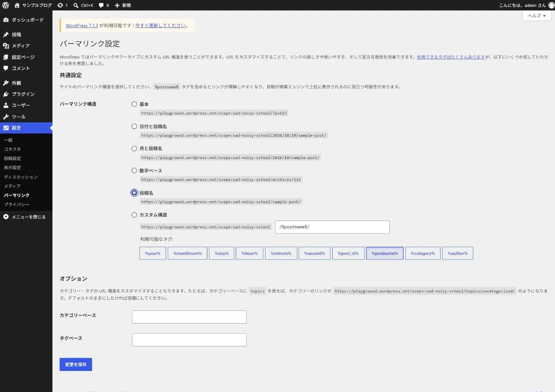The image size is (555, 392).
Task: Click the ツール wrench icon
Action: [6, 116]
